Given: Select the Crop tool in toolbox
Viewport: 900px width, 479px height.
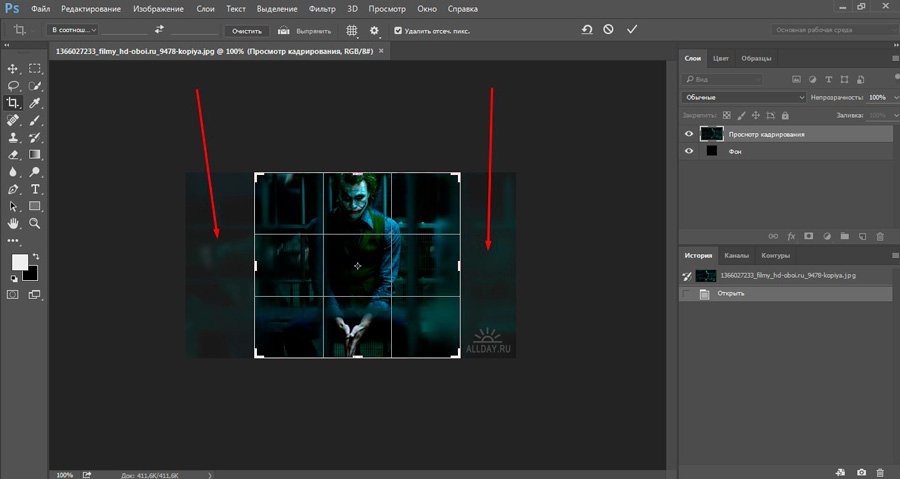Looking at the screenshot, I should [x=12, y=103].
